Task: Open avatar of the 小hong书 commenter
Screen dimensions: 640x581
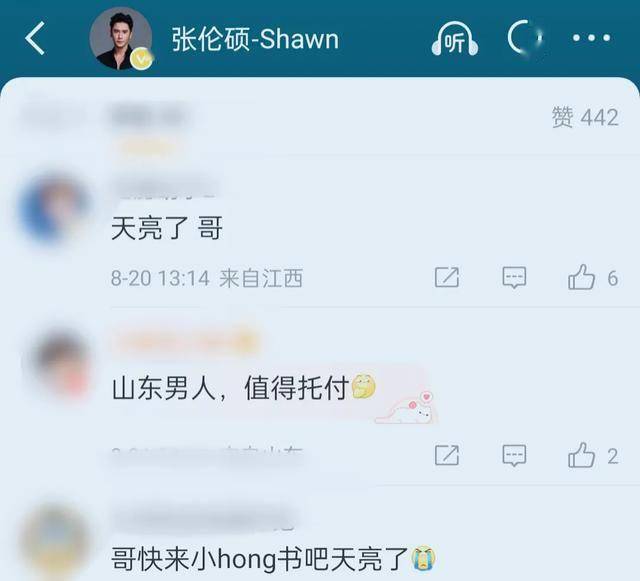Action: point(55,541)
